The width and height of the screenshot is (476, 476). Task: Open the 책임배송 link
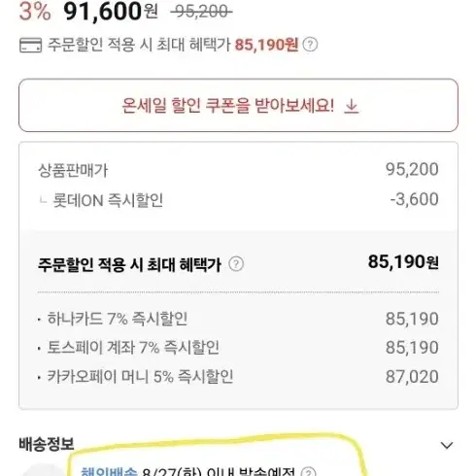(x=109, y=472)
